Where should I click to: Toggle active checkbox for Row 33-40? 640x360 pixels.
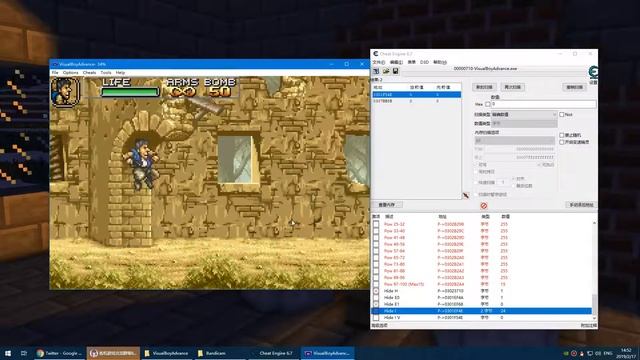point(376,231)
